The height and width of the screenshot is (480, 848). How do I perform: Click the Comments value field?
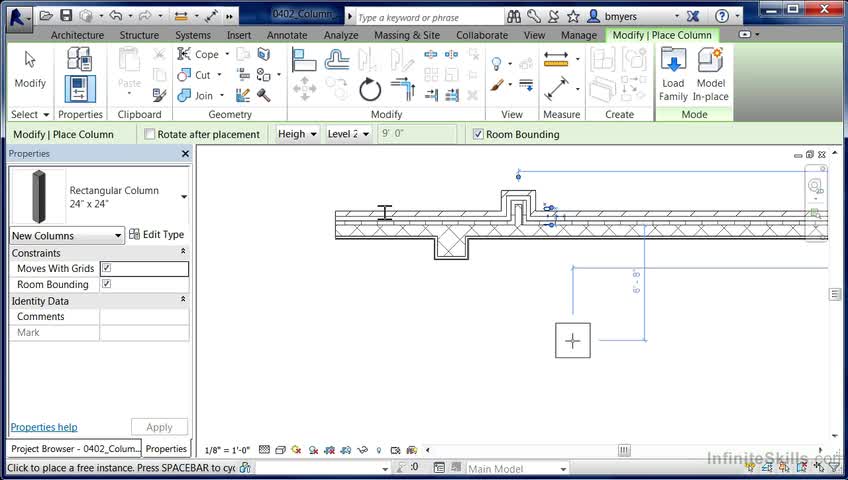[144, 316]
